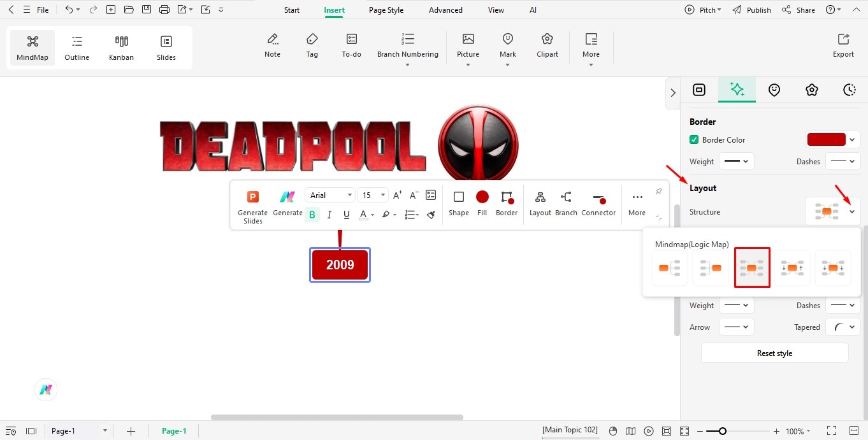Select the left-branching logic map layout

[711, 268]
